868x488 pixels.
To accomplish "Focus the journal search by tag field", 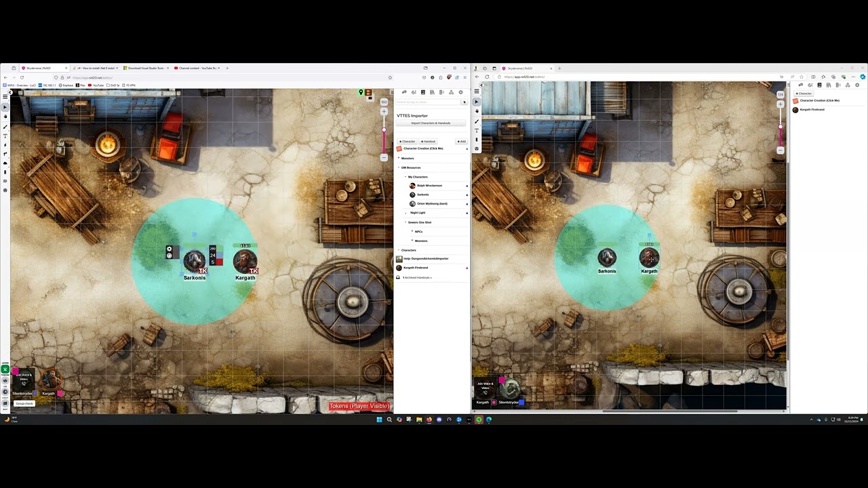I will tap(429, 102).
